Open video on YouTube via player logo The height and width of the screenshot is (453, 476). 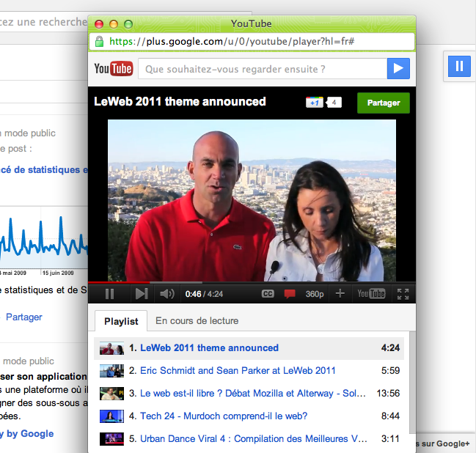(370, 294)
